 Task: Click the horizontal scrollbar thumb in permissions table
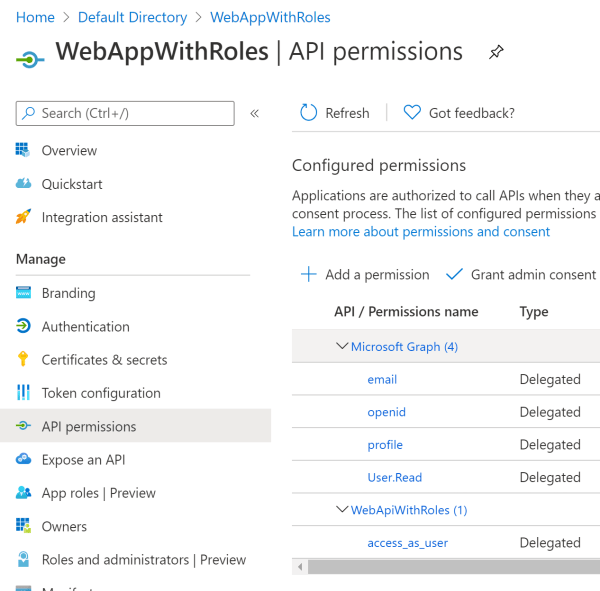(454, 567)
